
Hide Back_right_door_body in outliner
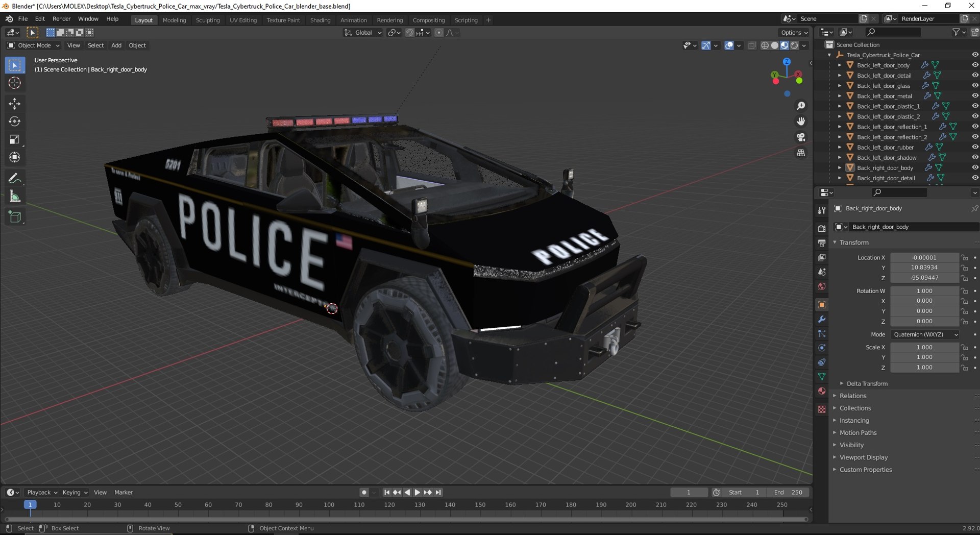[975, 167]
